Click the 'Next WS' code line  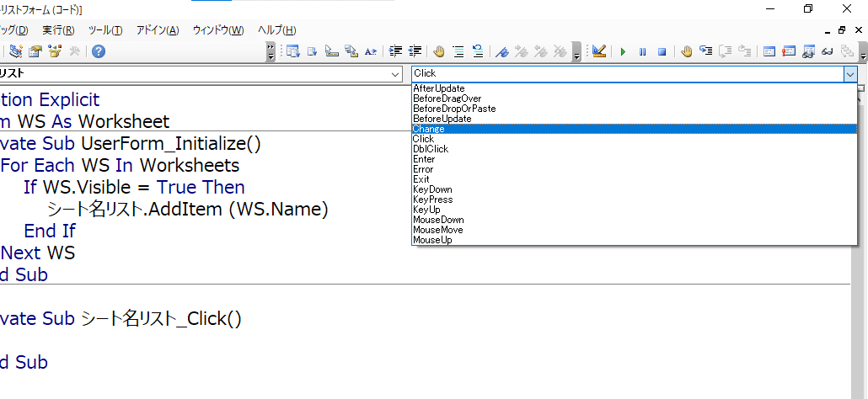pyautogui.click(x=38, y=253)
